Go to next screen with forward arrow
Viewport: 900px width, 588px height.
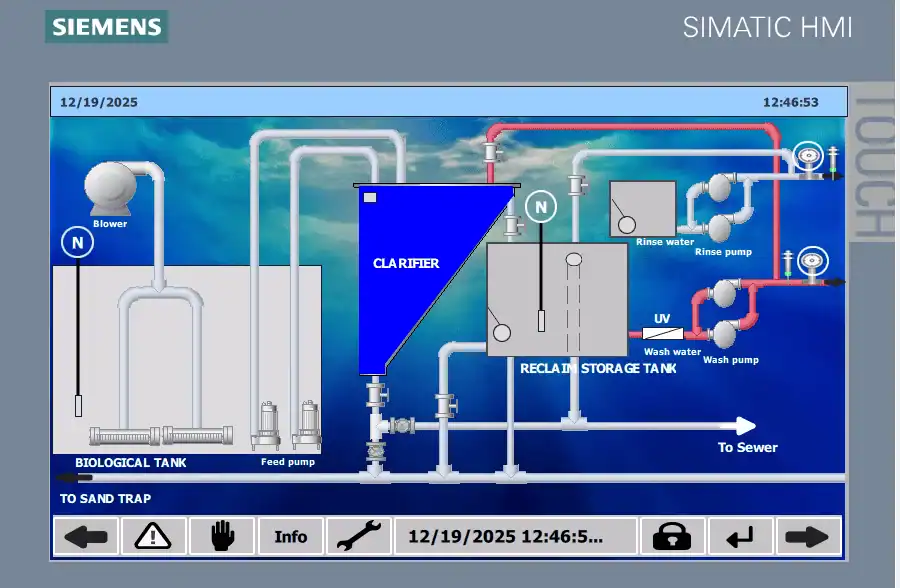807,537
